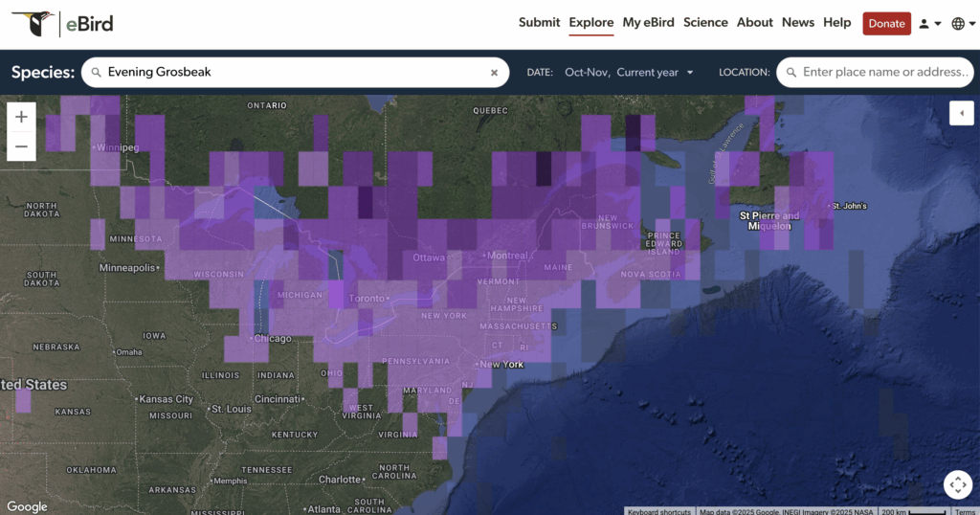This screenshot has height=515, width=980.
Task: Click the eBird logo
Action: click(57, 24)
